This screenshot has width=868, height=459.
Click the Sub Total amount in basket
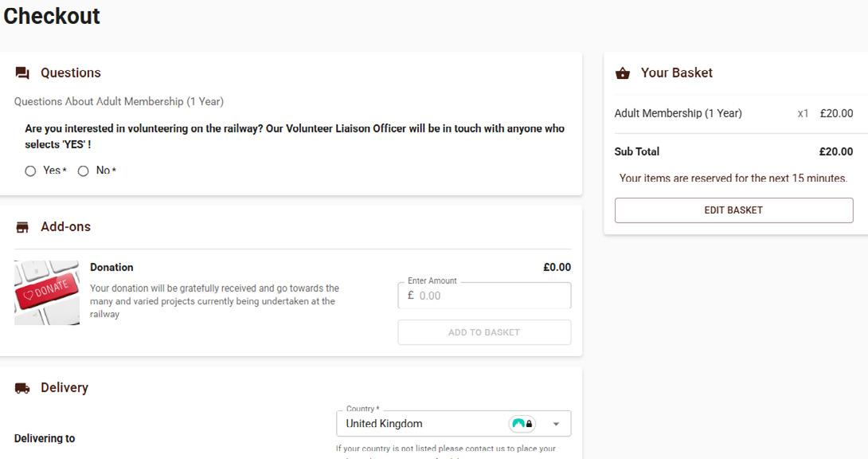coord(835,151)
